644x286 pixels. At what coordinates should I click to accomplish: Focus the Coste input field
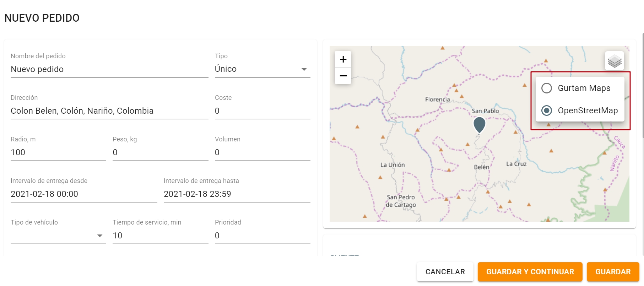(262, 111)
